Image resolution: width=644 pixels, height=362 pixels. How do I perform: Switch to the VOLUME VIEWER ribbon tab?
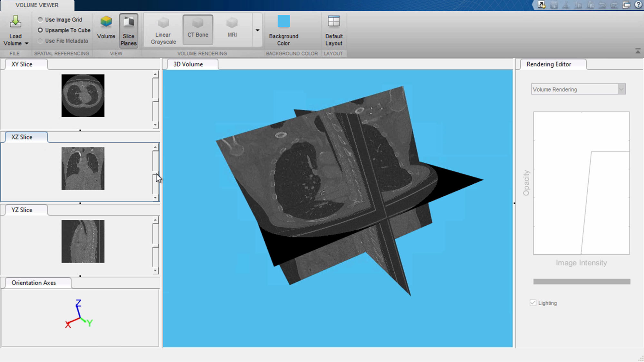(37, 5)
